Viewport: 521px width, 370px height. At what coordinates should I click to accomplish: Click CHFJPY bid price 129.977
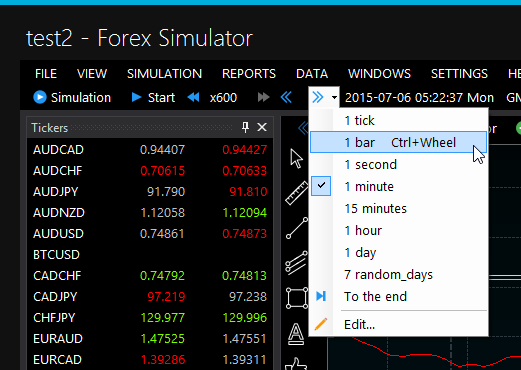tap(162, 318)
